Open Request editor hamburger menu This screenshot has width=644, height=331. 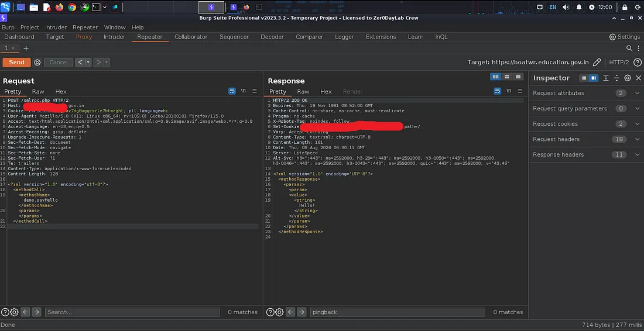tap(255, 91)
